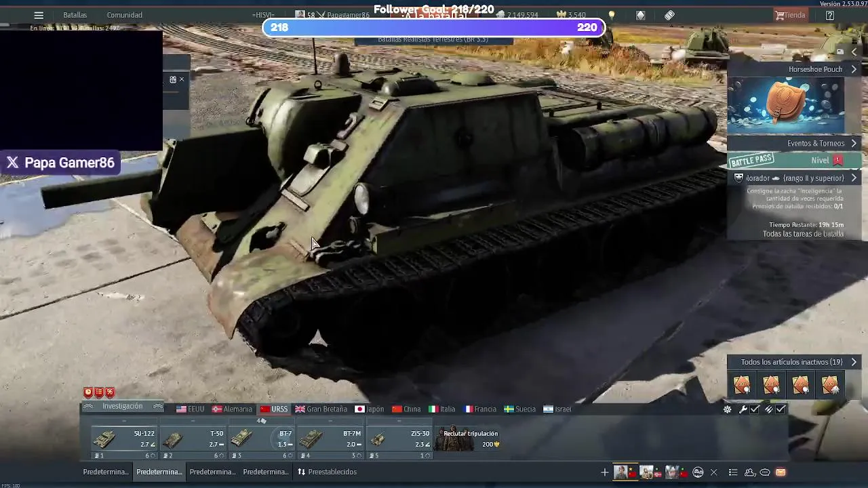Toggle automatic ammo refill checkbox

point(781,409)
